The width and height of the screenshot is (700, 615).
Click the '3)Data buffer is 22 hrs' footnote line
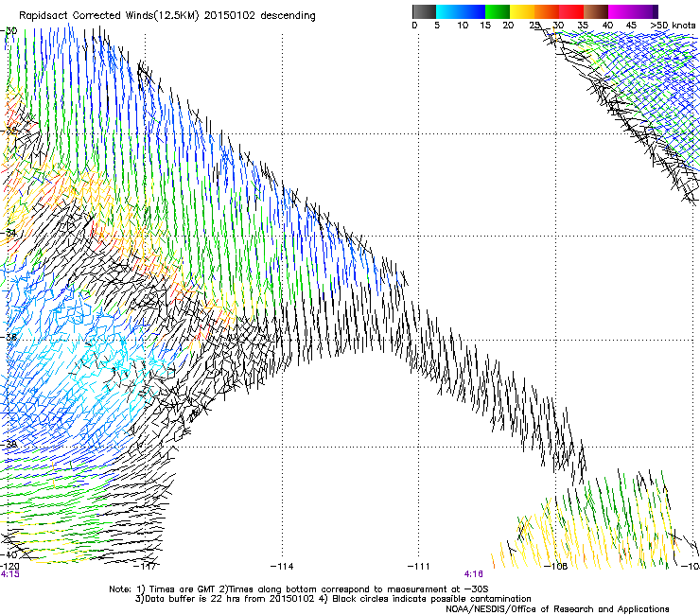pyautogui.click(x=333, y=599)
